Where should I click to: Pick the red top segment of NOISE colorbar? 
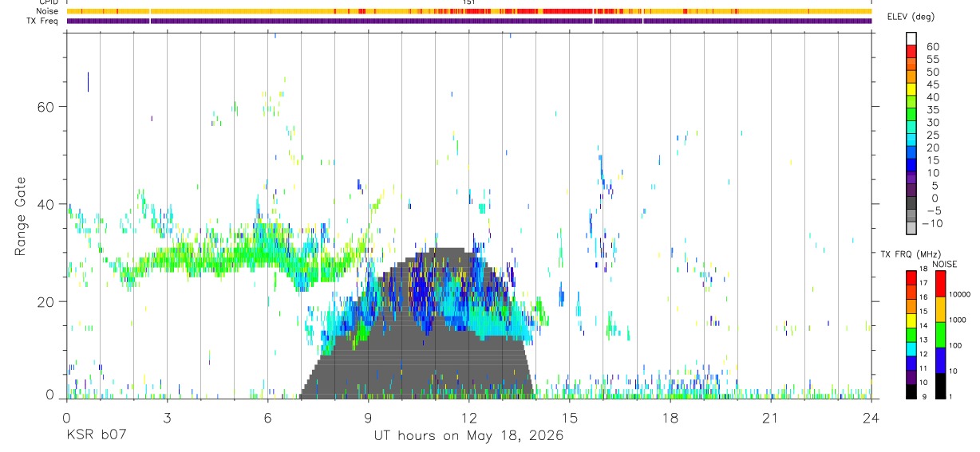tap(940, 284)
